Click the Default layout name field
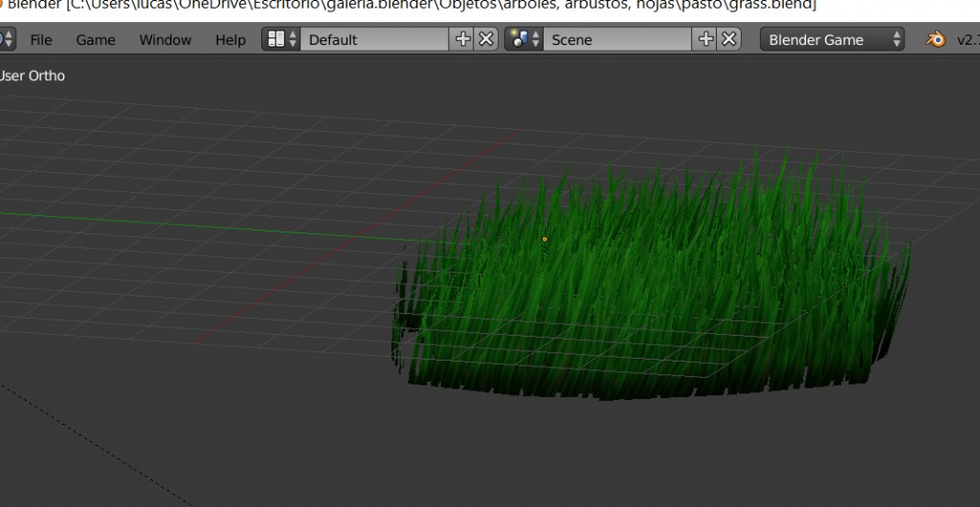Screen dimensions: 980x507 coord(373,40)
